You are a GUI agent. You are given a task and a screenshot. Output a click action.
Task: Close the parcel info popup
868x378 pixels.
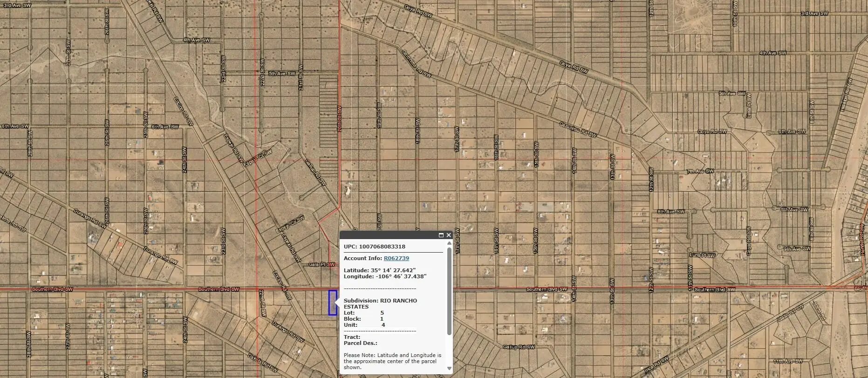tap(449, 235)
